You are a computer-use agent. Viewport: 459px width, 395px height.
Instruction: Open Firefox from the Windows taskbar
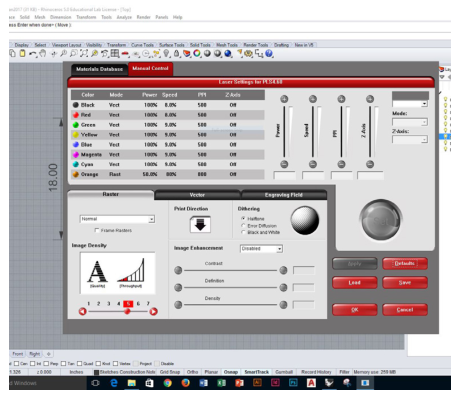coord(185,383)
